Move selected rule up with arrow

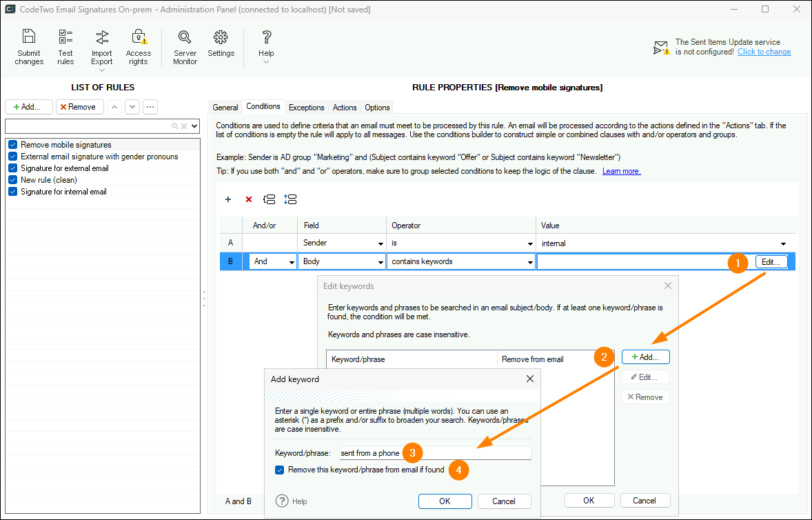[114, 107]
